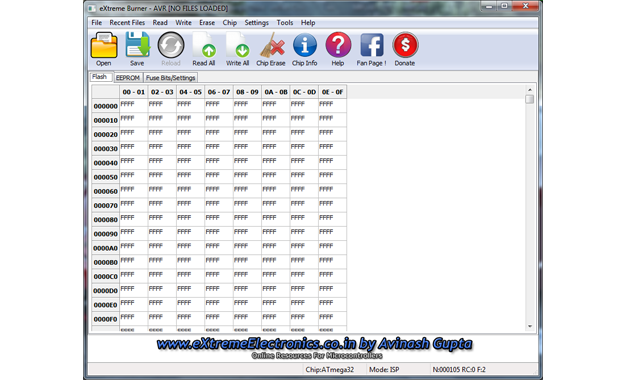Viewport: 626px width, 380px height.
Task: Select column header 0E - 0F
Action: pos(333,92)
